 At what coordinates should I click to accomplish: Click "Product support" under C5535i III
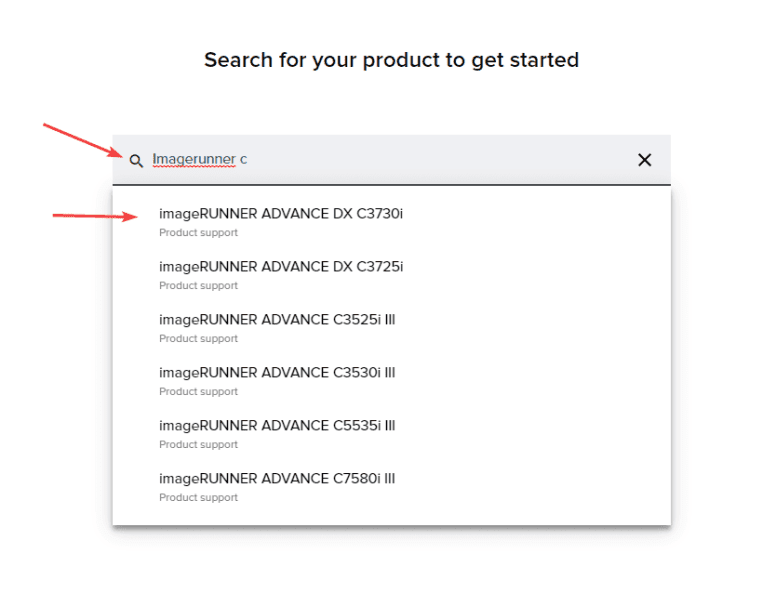(x=198, y=445)
